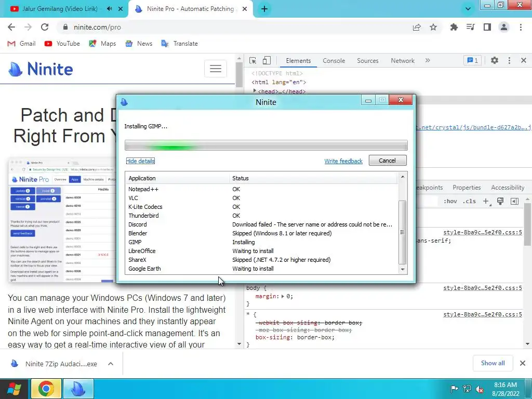Click the padlock site info icon
Viewport: 532px width, 399px height.
click(x=65, y=27)
